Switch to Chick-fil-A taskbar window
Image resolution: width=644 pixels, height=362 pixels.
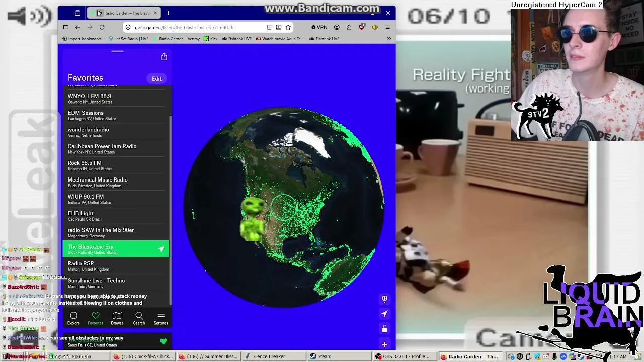coord(142,356)
